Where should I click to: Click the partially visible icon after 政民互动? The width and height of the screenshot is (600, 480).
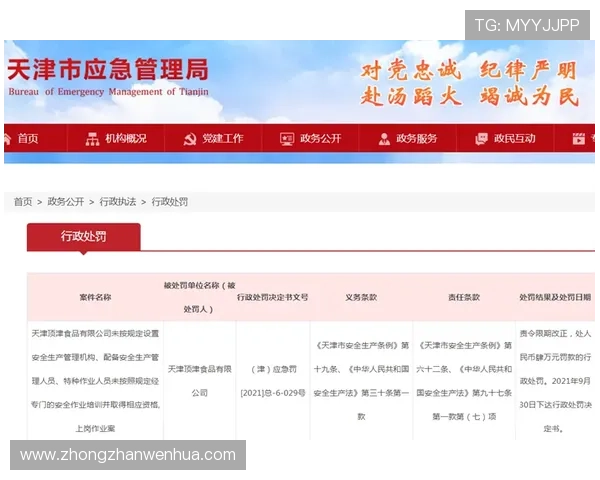click(579, 139)
